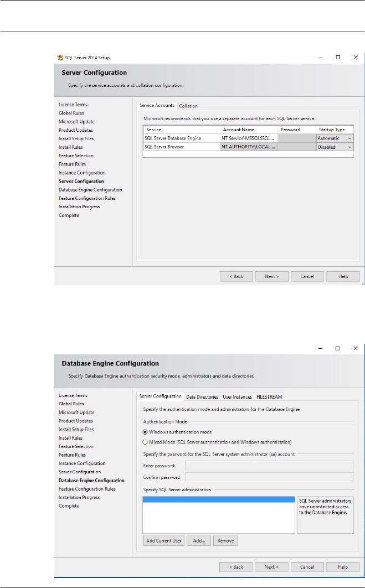Image resolution: width=365 pixels, height=588 pixels.
Task: Click Feature Rules step in Database Engine Configuration window
Action: point(73,455)
